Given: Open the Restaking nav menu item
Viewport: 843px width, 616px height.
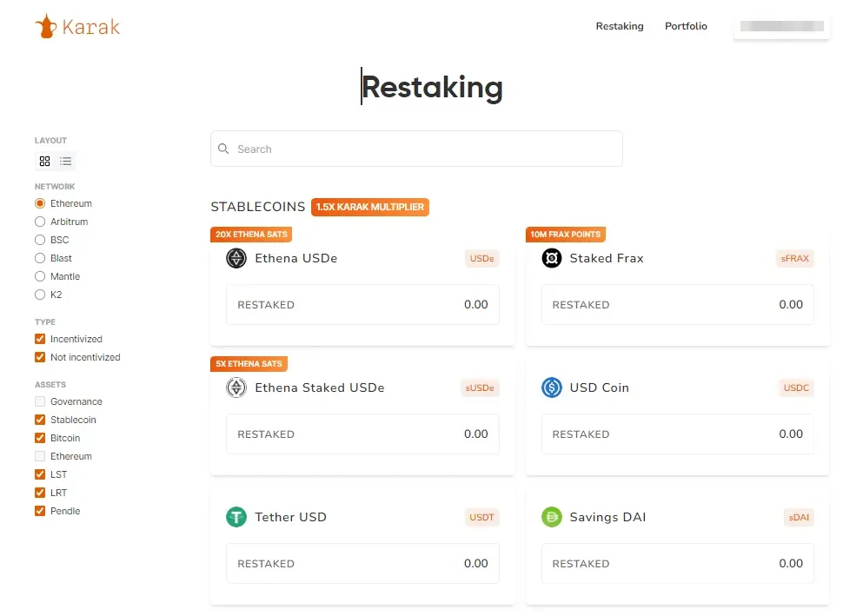Looking at the screenshot, I should tap(620, 26).
